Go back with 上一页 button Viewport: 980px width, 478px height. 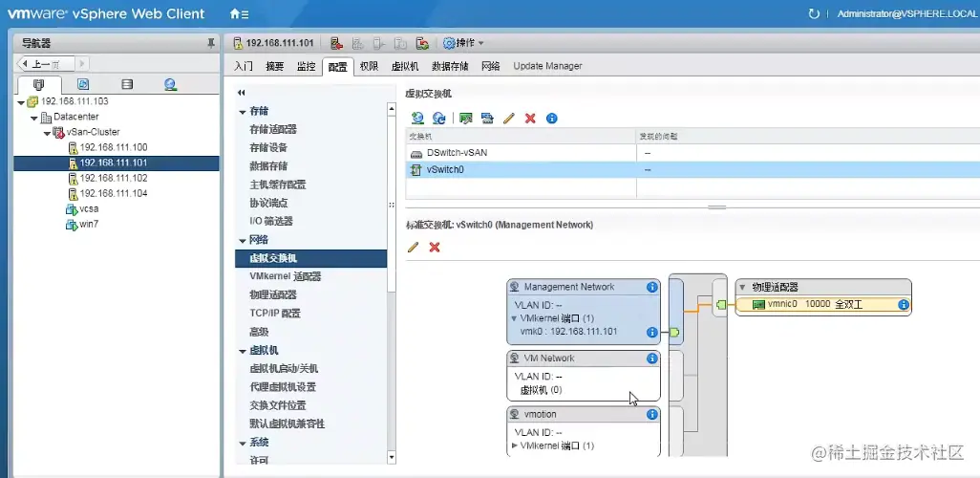pos(46,64)
